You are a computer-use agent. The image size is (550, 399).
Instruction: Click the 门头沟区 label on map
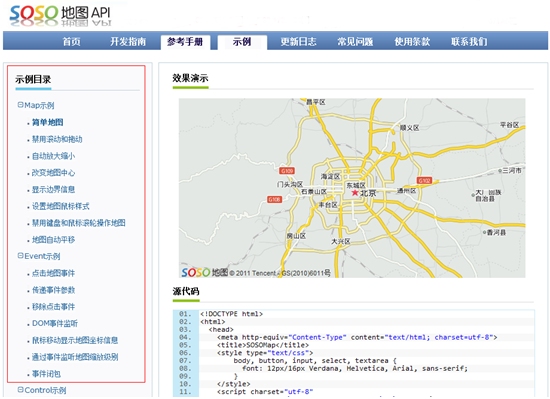coord(290,184)
